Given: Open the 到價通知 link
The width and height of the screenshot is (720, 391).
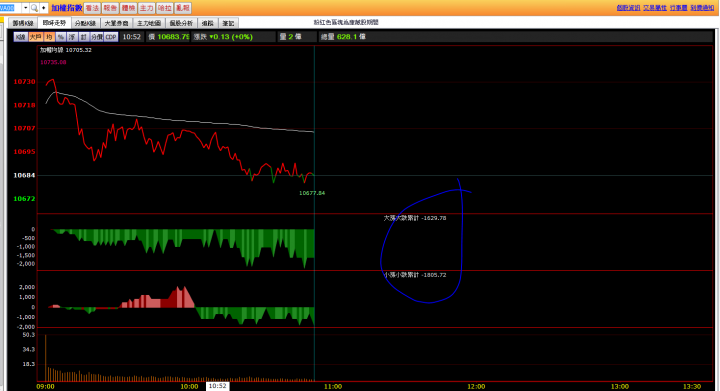Looking at the screenshot, I should pos(702,8).
